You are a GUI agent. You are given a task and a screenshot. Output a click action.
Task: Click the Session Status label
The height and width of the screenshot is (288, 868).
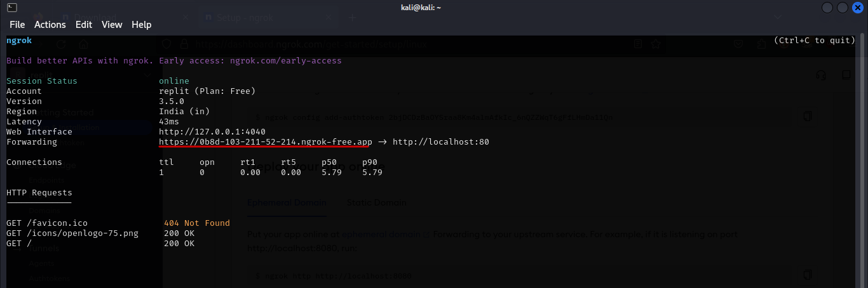point(42,81)
